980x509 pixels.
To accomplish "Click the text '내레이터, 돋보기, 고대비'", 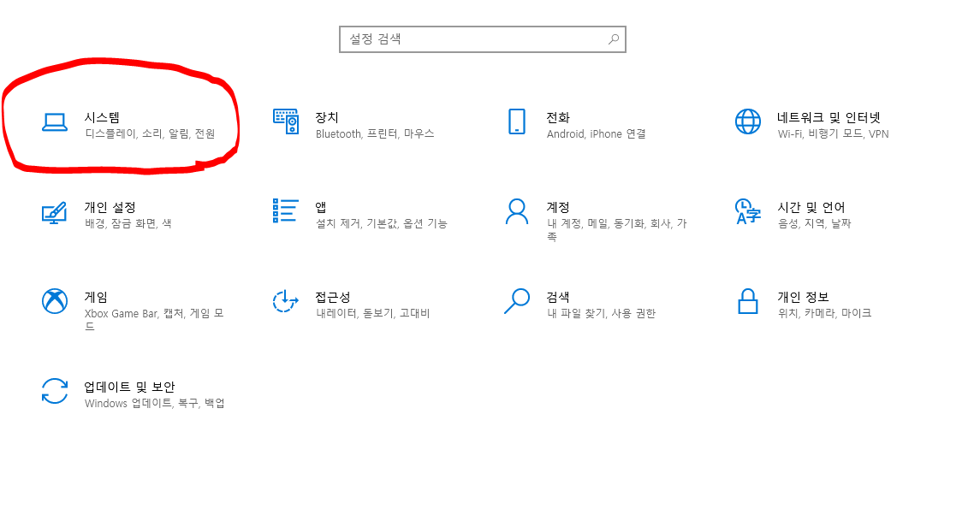I will click(373, 313).
